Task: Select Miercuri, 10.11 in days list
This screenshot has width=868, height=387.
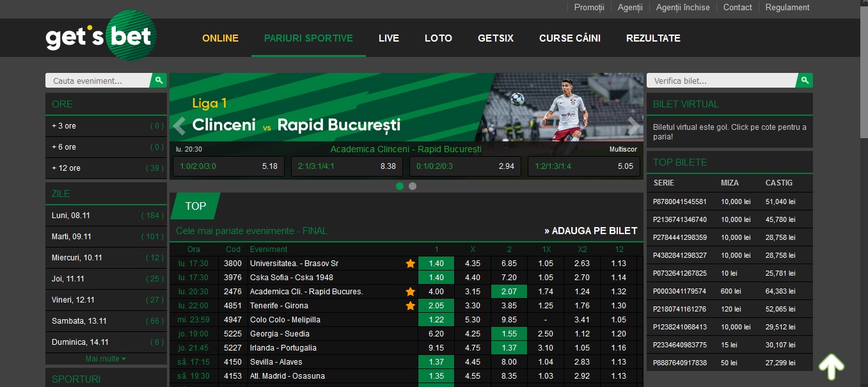Action: coord(106,258)
